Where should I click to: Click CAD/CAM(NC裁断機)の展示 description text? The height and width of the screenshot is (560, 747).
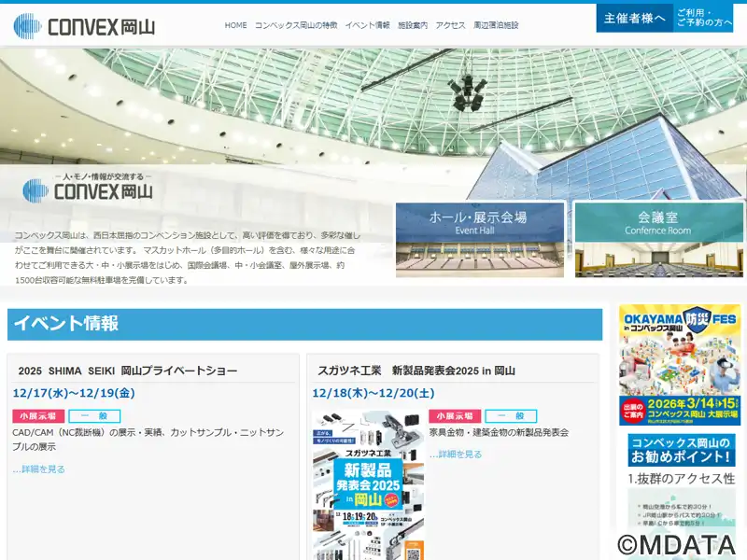coord(148,440)
